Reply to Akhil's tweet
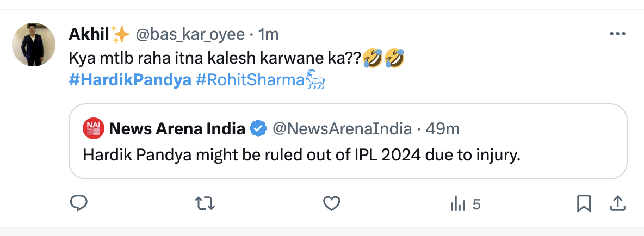This screenshot has height=236, width=644. 79,204
